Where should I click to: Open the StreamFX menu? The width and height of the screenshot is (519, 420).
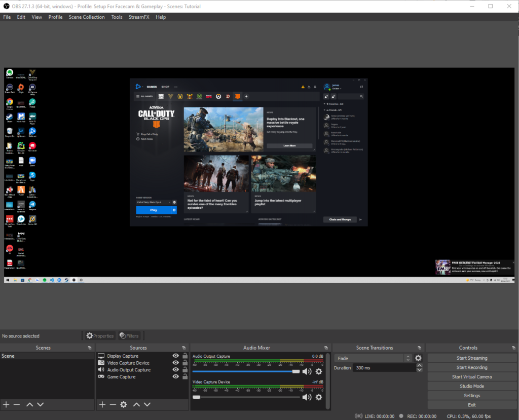(x=139, y=17)
